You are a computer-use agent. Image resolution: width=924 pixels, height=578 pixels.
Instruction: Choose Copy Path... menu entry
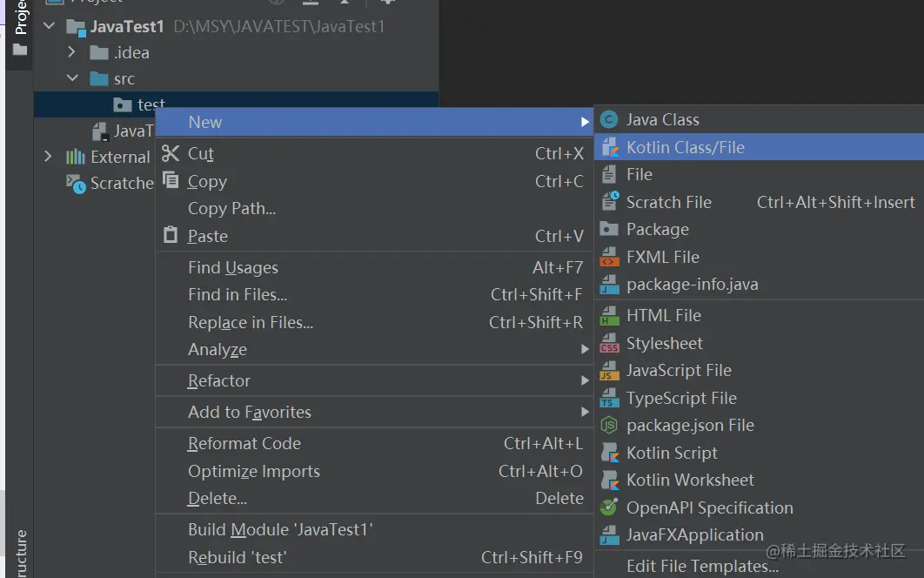pyautogui.click(x=374, y=208)
